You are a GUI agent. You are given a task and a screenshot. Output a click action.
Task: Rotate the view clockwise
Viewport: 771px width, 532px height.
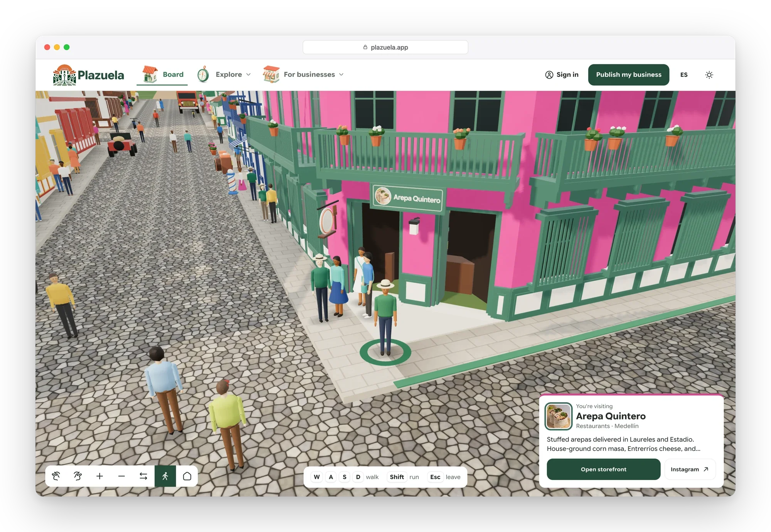[78, 476]
